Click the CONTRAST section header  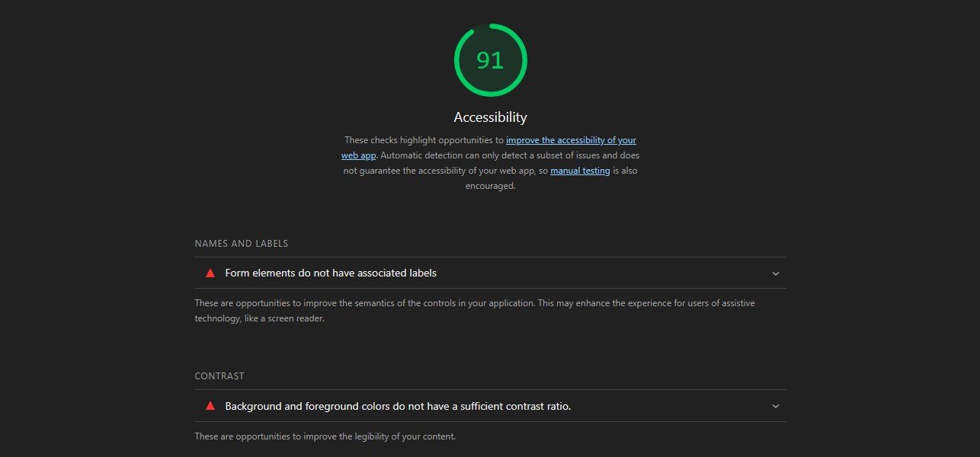219,376
